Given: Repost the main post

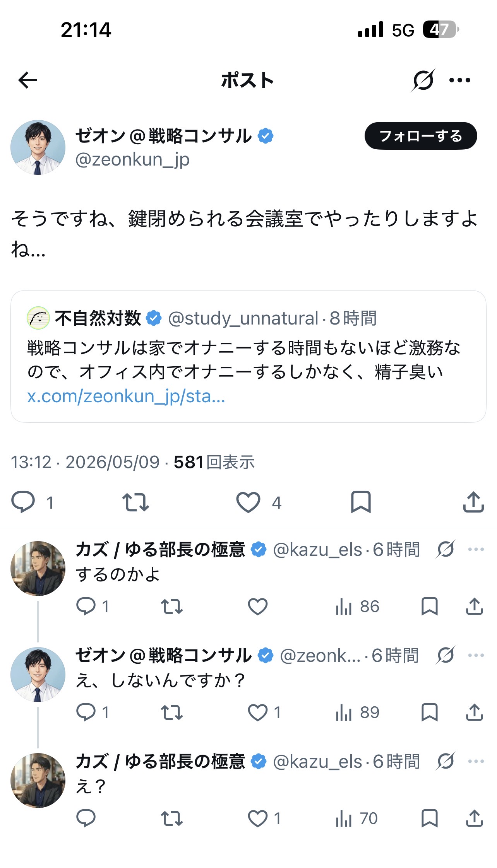Looking at the screenshot, I should point(135,502).
